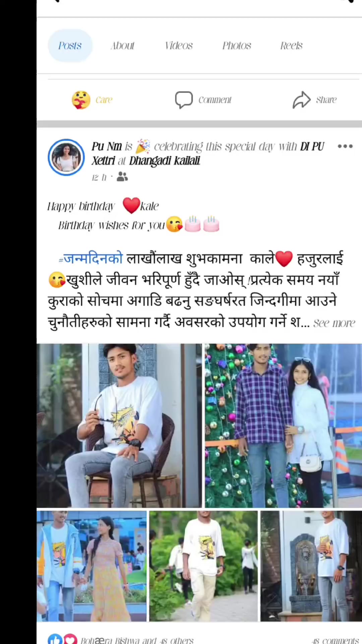Tap the friends audience icon beside 12 h
Viewport: 362px width, 644px height.
[122, 177]
